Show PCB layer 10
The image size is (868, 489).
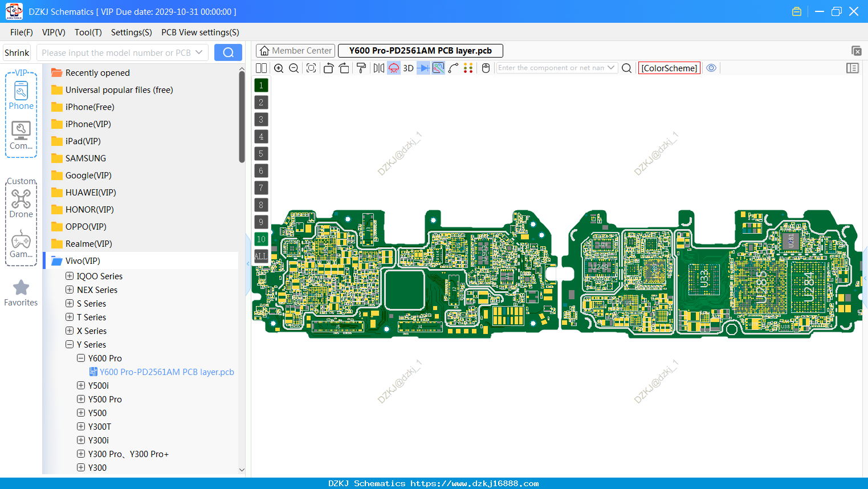point(261,239)
